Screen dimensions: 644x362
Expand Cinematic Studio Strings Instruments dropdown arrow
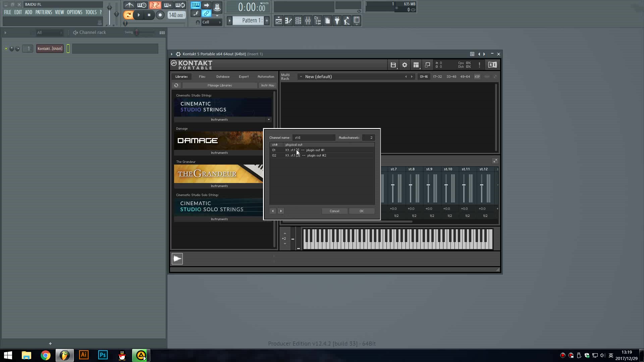(x=269, y=120)
